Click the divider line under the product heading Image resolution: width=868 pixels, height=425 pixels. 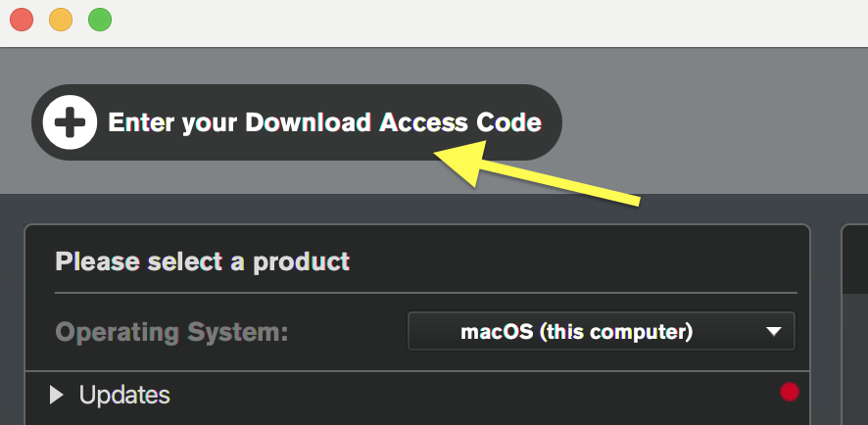(426, 293)
